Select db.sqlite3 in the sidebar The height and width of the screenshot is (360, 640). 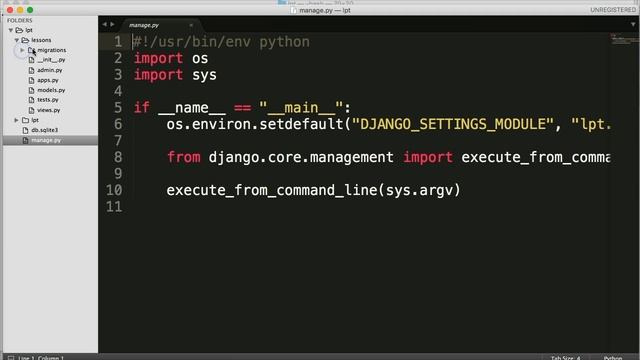[x=44, y=130]
